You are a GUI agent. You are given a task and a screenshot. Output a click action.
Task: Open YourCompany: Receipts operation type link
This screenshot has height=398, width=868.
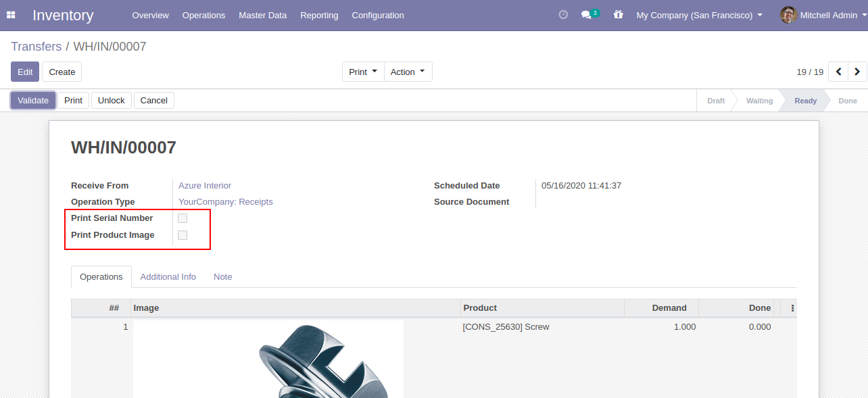tap(226, 202)
